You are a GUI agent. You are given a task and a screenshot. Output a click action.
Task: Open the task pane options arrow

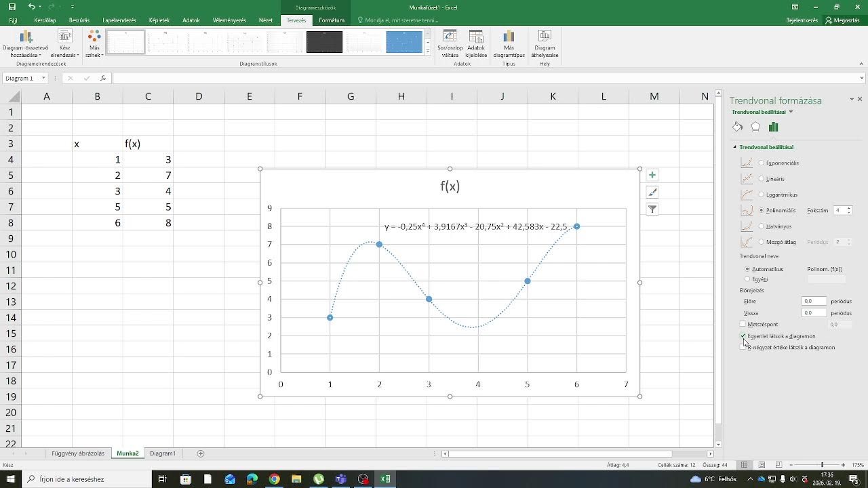(x=852, y=100)
